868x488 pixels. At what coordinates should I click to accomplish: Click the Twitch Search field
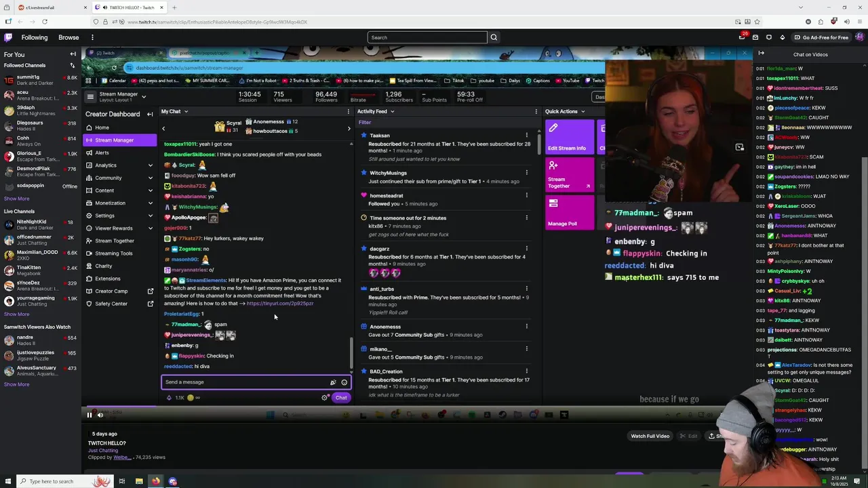427,37
